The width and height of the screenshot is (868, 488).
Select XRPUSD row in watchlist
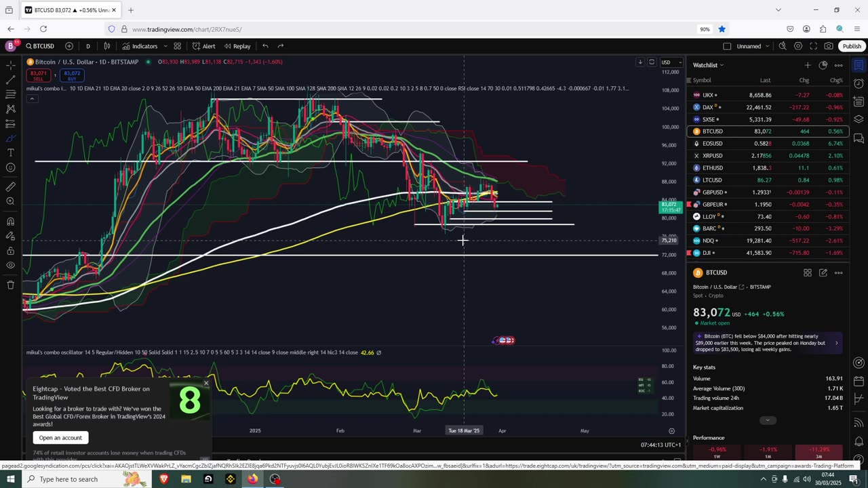768,155
